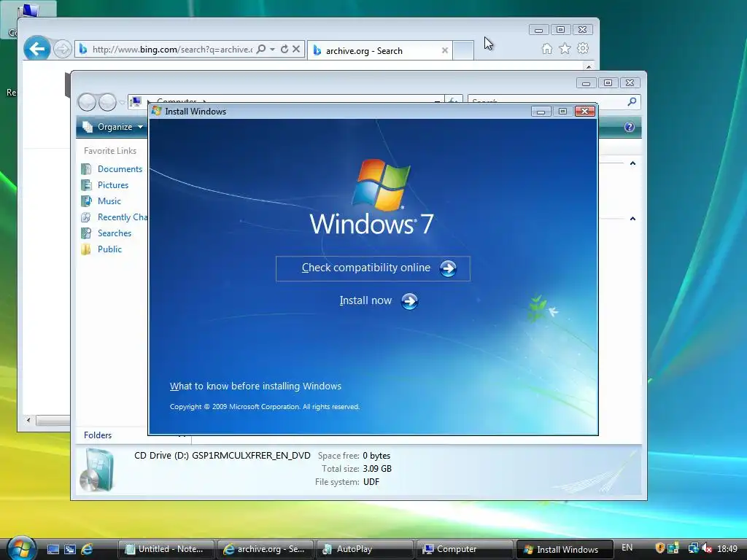Screen dimensions: 747x560
Task: Switch to AutoPlay taskbar button
Action: coord(365,550)
